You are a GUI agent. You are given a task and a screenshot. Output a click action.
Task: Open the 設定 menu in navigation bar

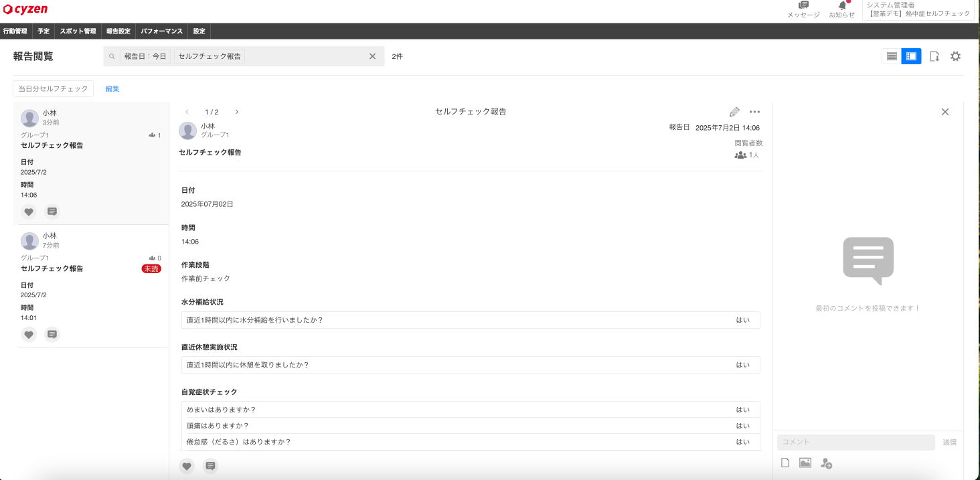pos(199,31)
